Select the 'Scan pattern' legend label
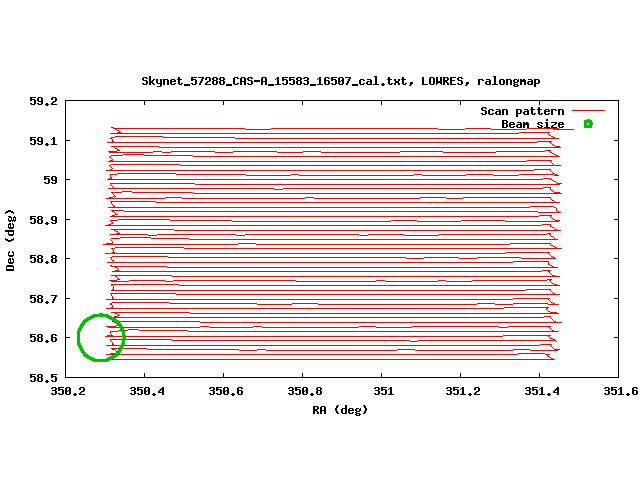Screen dimensions: 640x480 [x=522, y=111]
